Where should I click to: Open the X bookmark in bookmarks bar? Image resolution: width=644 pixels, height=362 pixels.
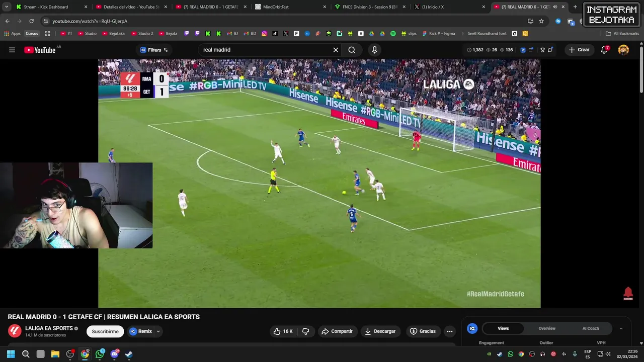click(x=286, y=34)
